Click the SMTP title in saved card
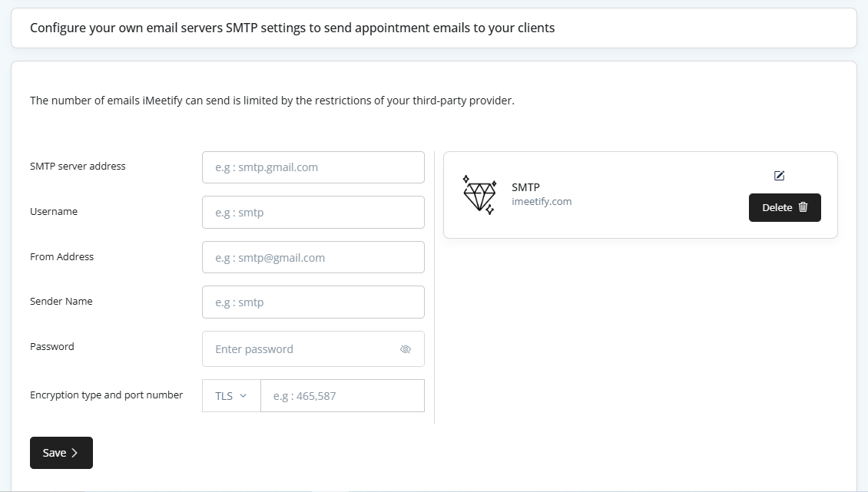The image size is (868, 492). 525,187
